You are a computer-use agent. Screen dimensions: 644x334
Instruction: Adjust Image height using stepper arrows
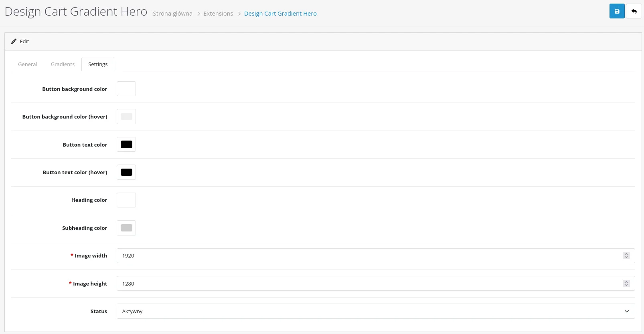(626, 284)
